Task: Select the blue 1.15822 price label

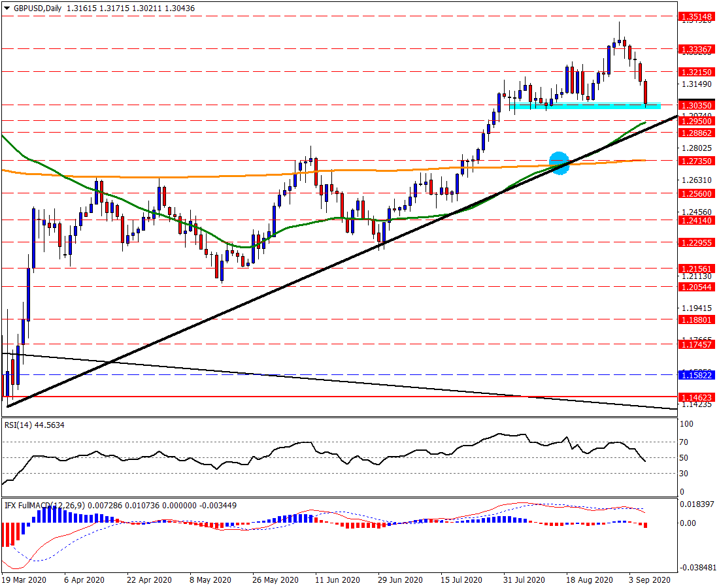Action: [x=697, y=375]
